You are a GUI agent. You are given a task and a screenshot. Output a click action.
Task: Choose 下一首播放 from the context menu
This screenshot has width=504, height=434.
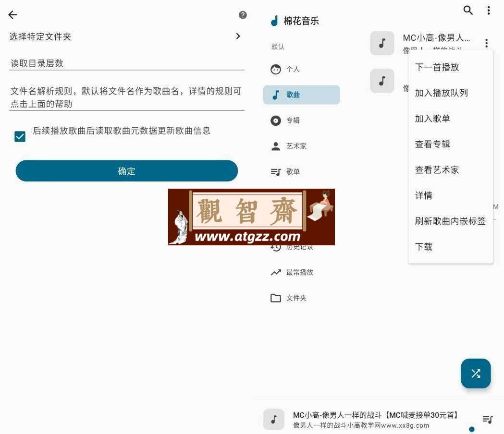451,67
